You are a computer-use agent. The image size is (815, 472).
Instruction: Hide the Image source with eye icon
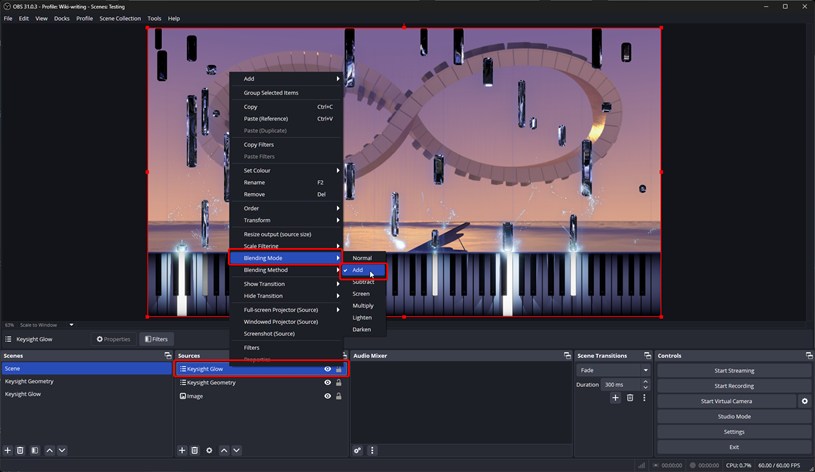point(327,396)
